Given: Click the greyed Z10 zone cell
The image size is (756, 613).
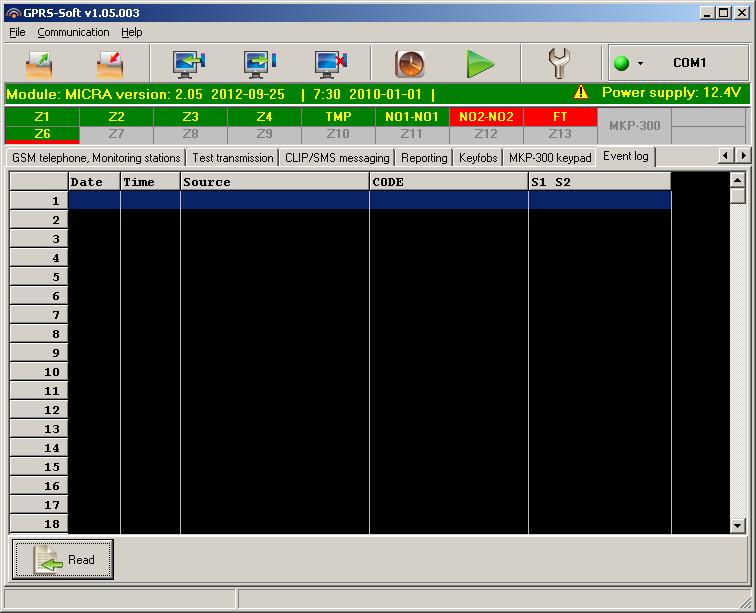Looking at the screenshot, I should [338, 135].
